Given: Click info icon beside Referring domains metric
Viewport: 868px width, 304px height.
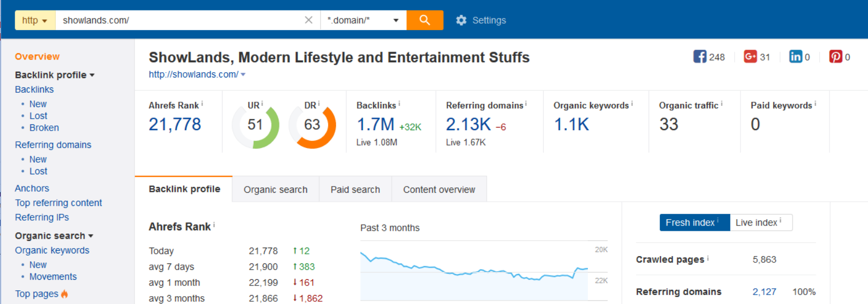Looking at the screenshot, I should pos(526,103).
